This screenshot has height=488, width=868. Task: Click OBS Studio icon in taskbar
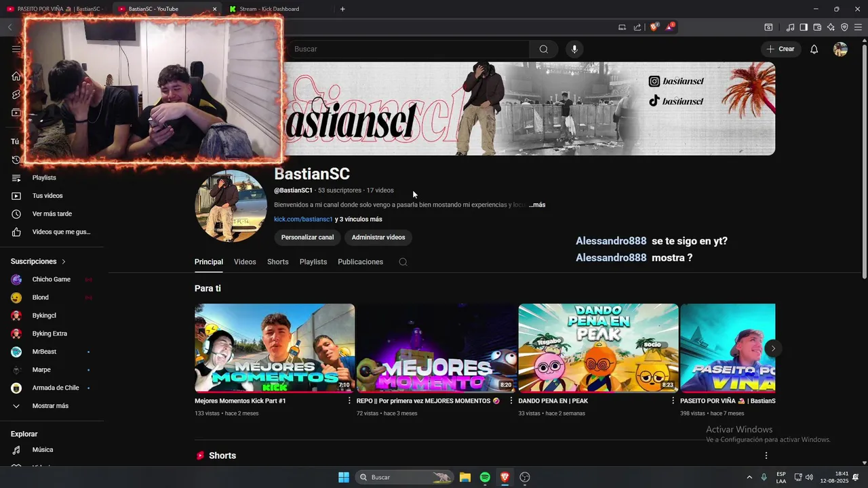[x=524, y=477]
